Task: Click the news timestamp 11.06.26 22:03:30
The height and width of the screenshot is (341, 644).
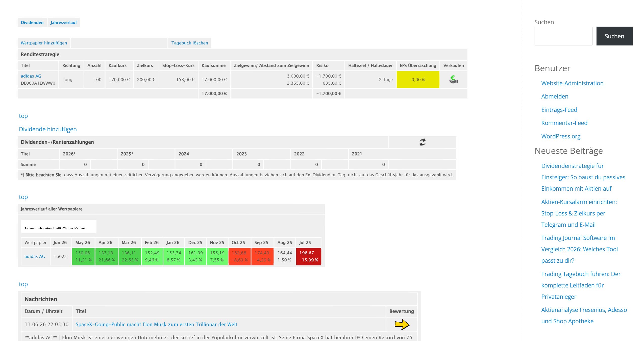Action: click(x=46, y=324)
